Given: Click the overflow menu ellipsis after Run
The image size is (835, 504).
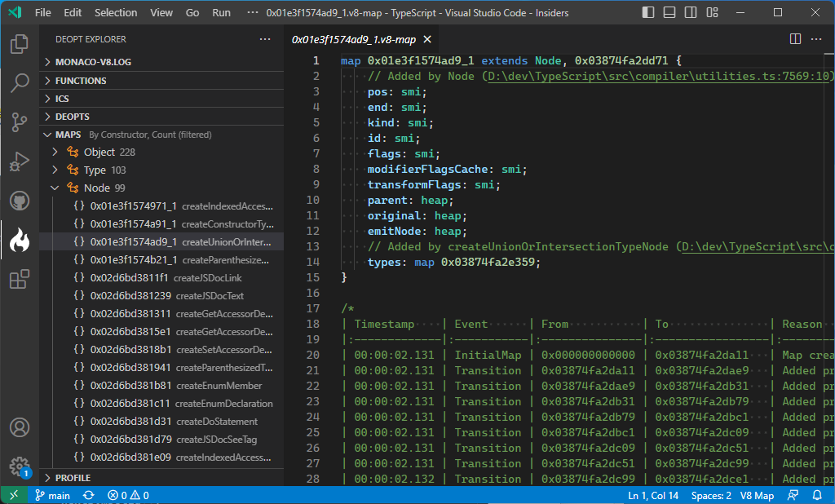Looking at the screenshot, I should [253, 12].
